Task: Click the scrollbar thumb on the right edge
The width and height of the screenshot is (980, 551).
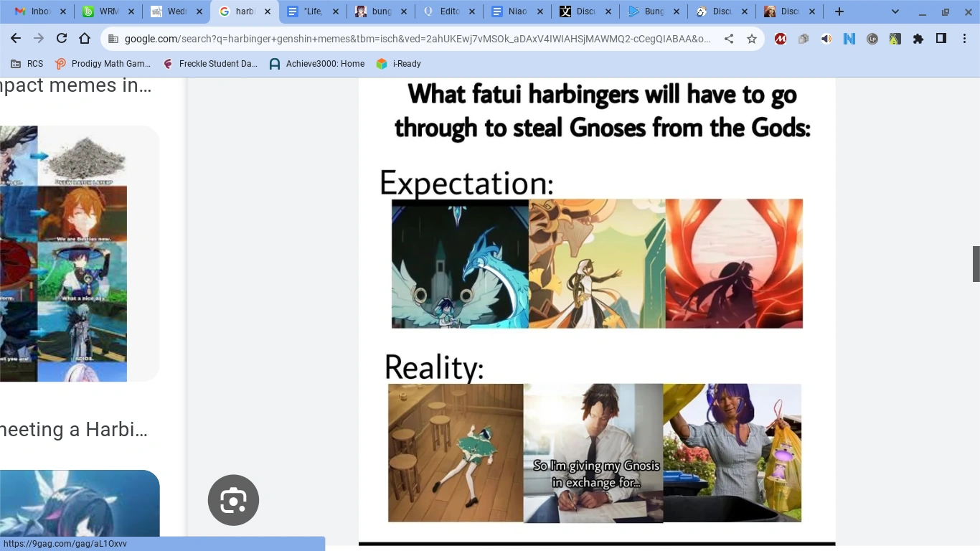Action: tap(975, 263)
